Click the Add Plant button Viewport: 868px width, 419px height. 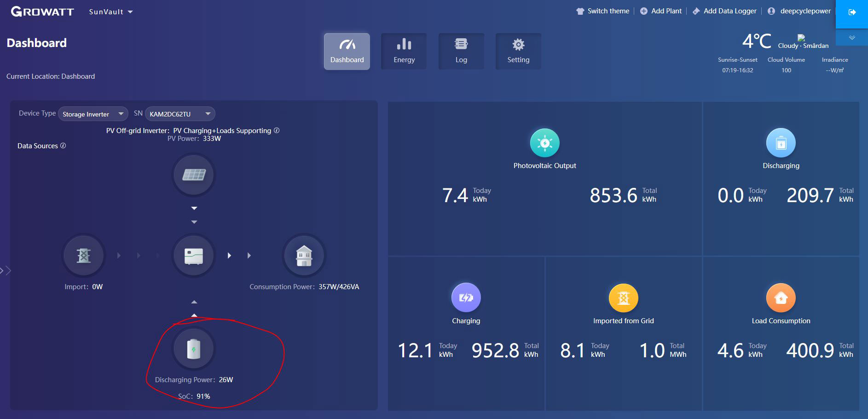661,11
